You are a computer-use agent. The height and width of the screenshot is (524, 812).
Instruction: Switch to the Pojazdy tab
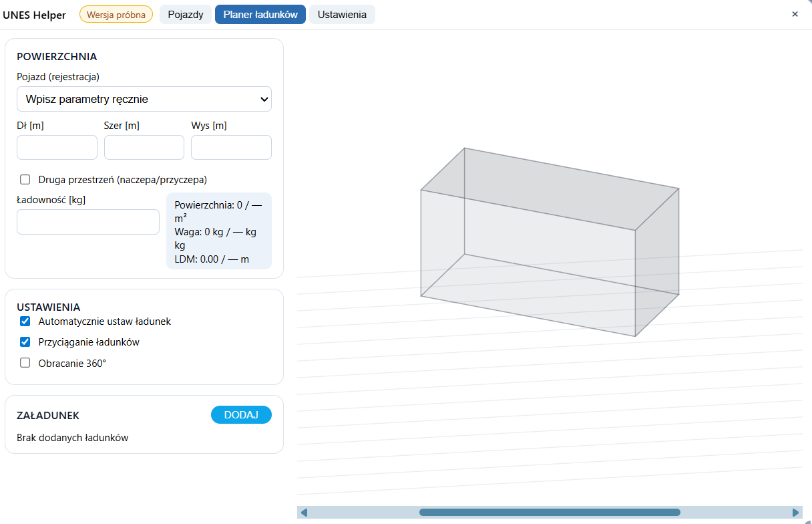[186, 15]
